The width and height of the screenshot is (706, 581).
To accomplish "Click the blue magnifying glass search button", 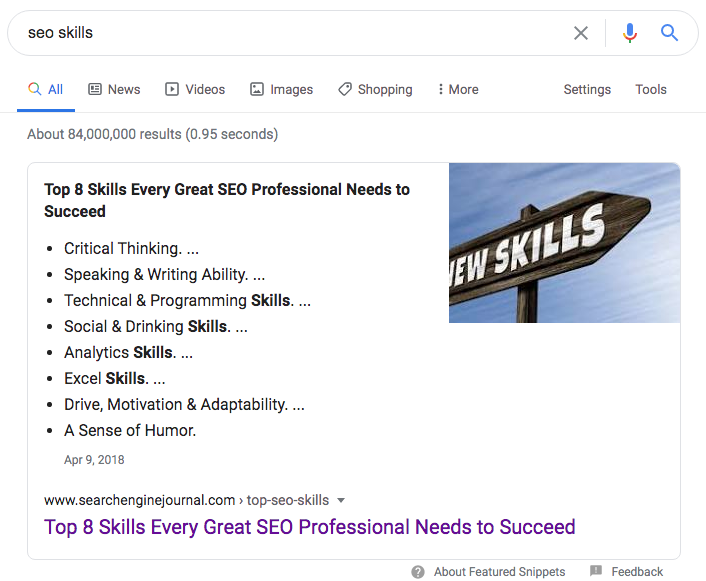I will point(670,33).
